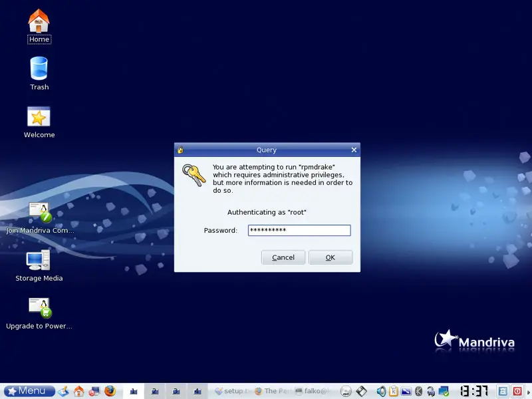Click the 'Authenticating as "root"' text

coord(267,212)
